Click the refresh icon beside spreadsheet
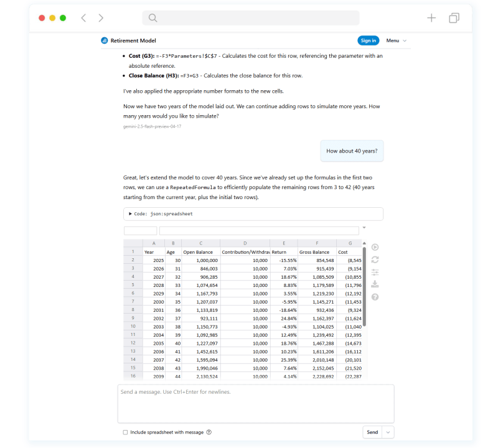 coord(375,259)
